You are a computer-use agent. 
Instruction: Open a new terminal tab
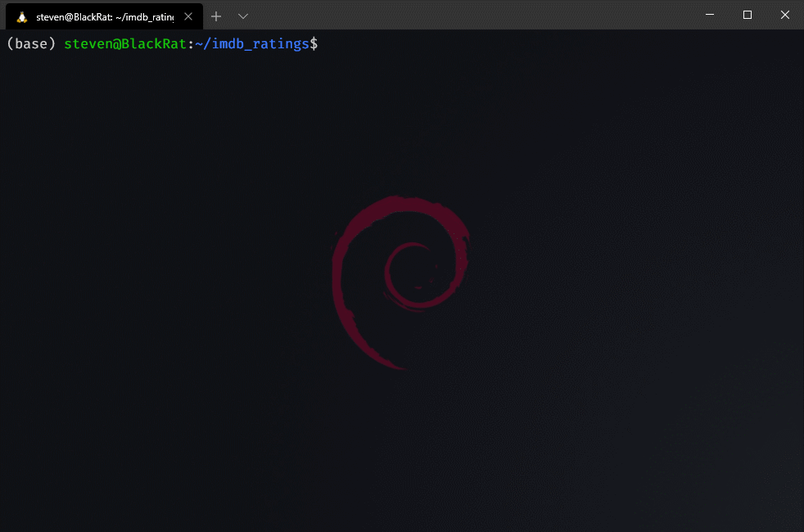[216, 16]
